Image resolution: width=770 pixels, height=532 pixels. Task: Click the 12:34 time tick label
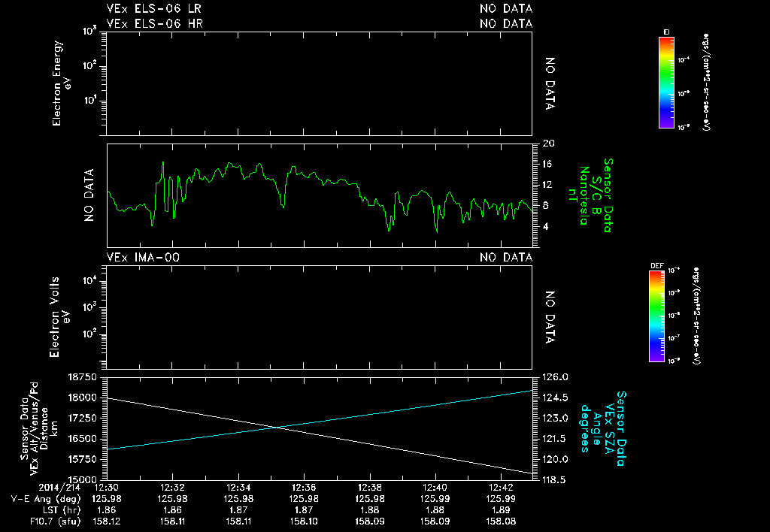[238, 488]
